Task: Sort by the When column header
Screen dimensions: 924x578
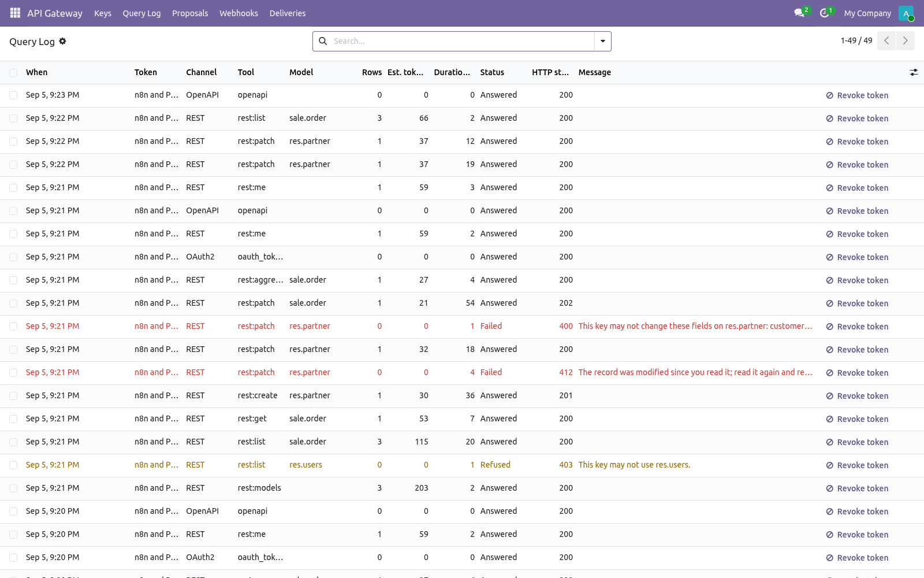Action: (37, 72)
